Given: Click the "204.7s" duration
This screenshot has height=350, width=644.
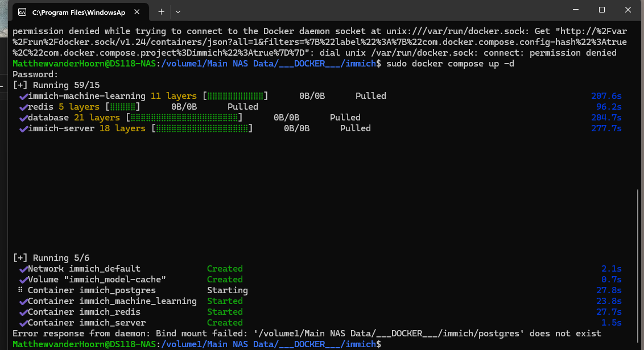Looking at the screenshot, I should pyautogui.click(x=606, y=118).
